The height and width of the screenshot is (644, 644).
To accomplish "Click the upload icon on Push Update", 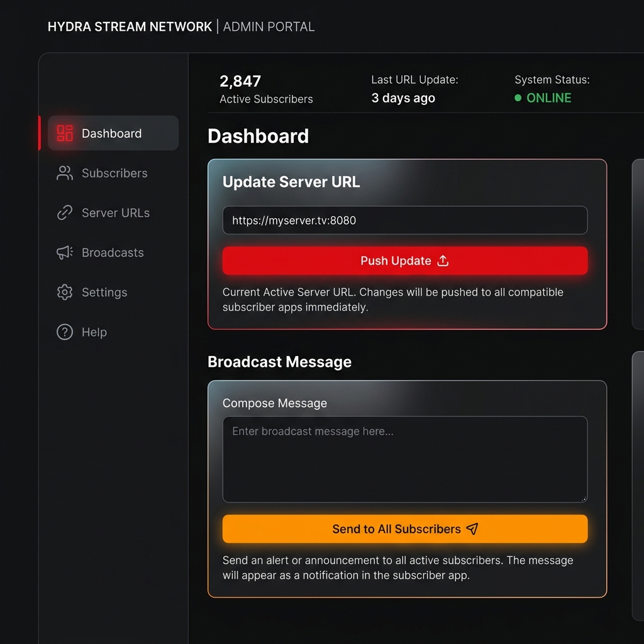I will pos(442,260).
